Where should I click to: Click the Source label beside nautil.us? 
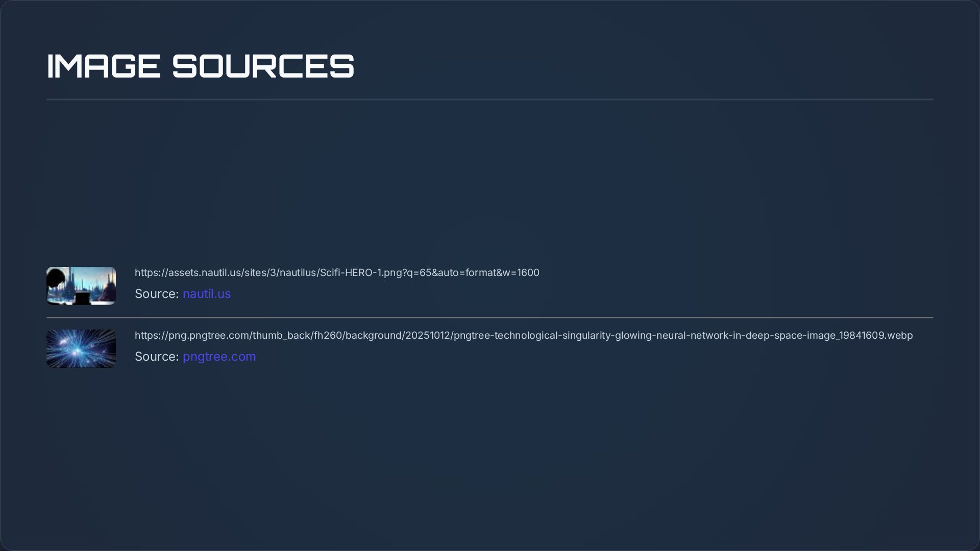(156, 294)
